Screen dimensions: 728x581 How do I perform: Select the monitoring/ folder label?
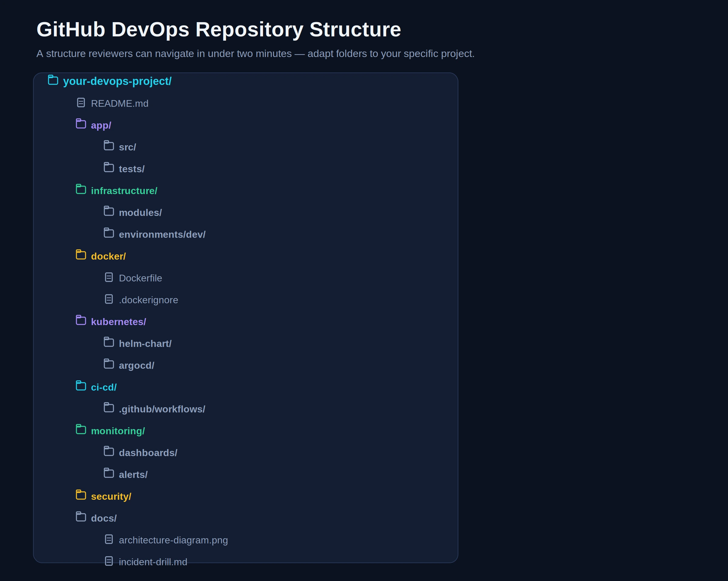[x=118, y=431]
